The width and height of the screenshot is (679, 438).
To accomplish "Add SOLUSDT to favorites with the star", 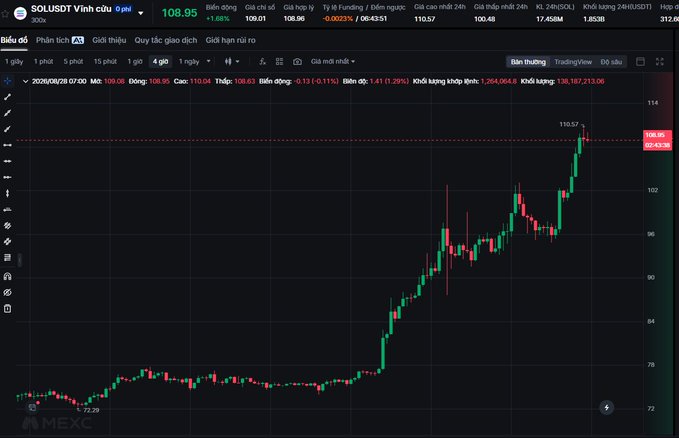I will pyautogui.click(x=5, y=14).
